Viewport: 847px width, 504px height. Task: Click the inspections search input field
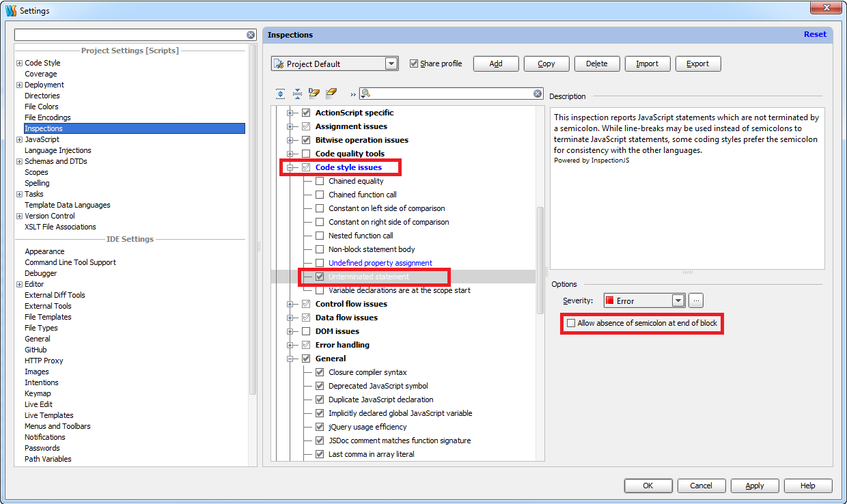click(x=452, y=94)
